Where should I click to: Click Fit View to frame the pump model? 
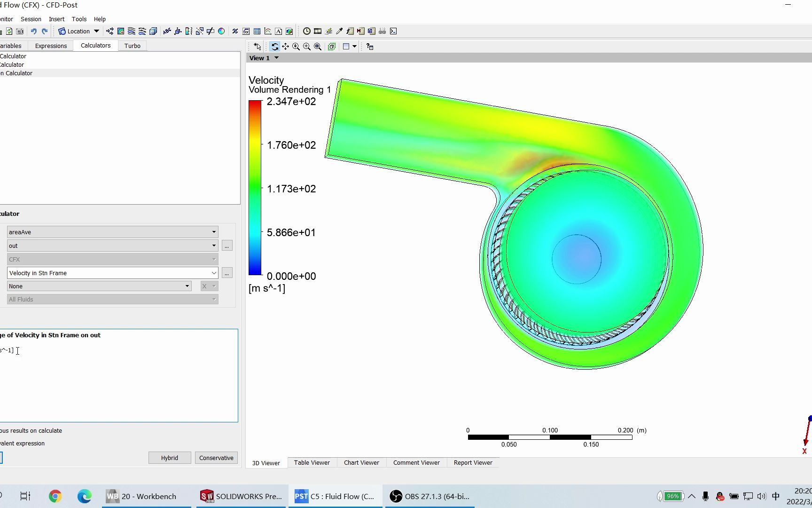coord(318,46)
